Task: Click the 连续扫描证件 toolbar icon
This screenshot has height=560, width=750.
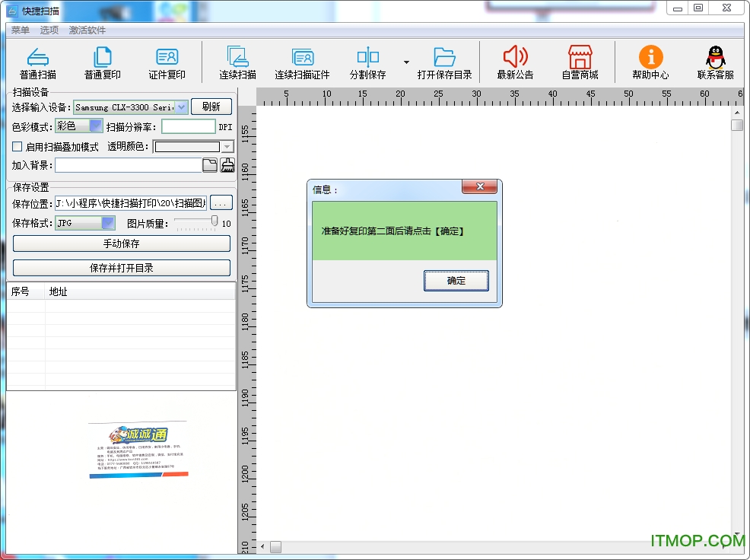Action: pos(302,58)
